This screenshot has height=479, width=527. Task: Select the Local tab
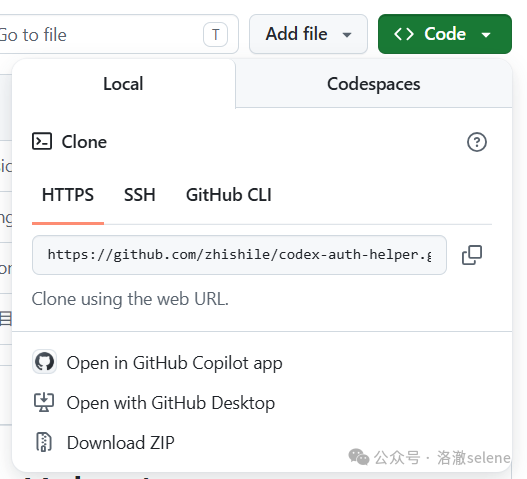[123, 84]
